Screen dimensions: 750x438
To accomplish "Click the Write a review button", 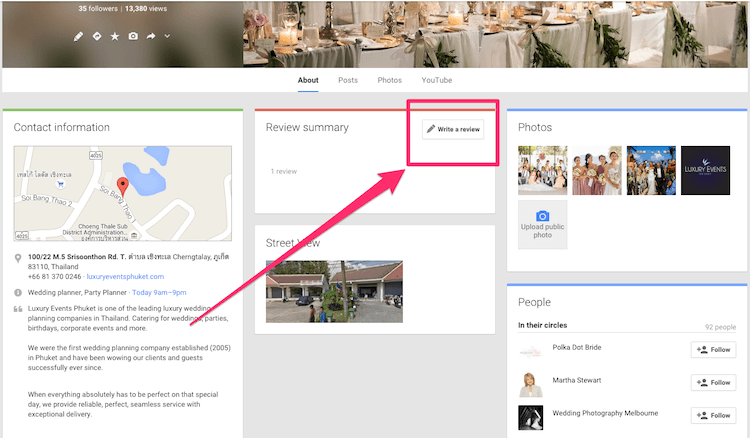I will pos(453,129).
